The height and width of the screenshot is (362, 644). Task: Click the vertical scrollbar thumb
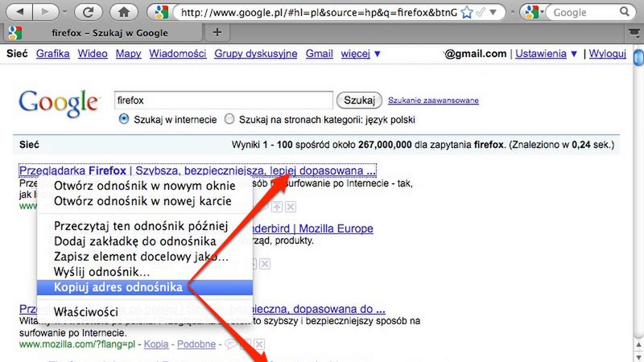click(x=638, y=57)
